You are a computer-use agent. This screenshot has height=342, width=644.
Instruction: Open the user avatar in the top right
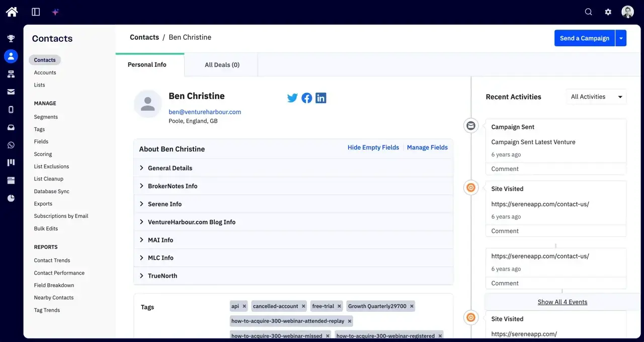tap(627, 12)
